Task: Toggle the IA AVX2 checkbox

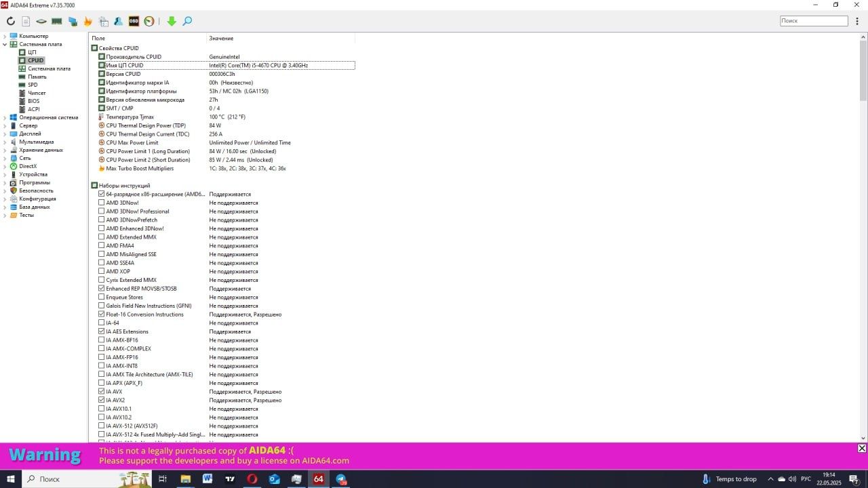Action: coord(101,400)
